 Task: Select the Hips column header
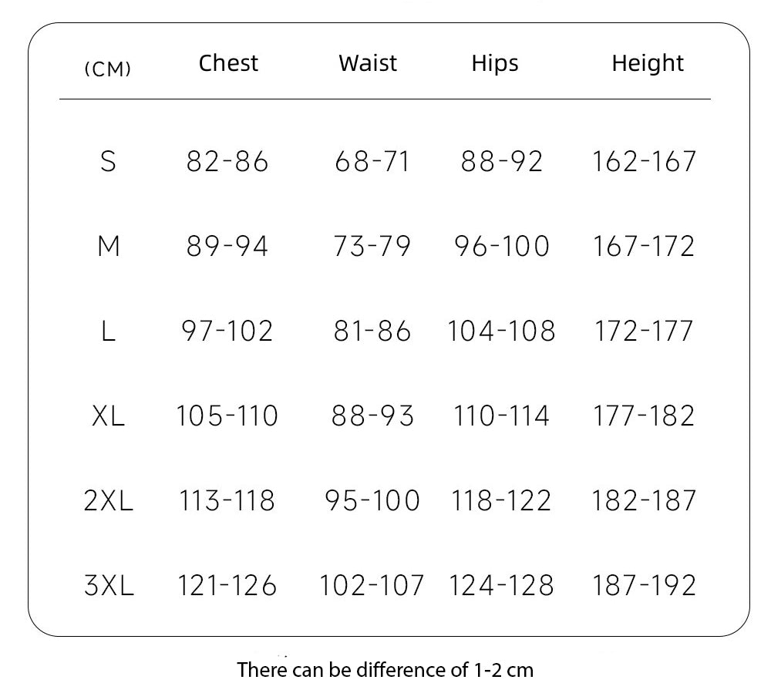pyautogui.click(x=495, y=63)
